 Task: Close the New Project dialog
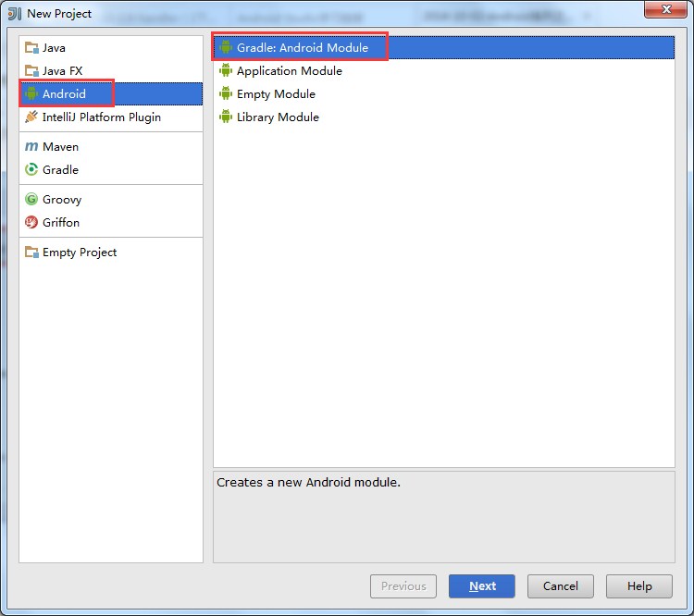[x=665, y=9]
